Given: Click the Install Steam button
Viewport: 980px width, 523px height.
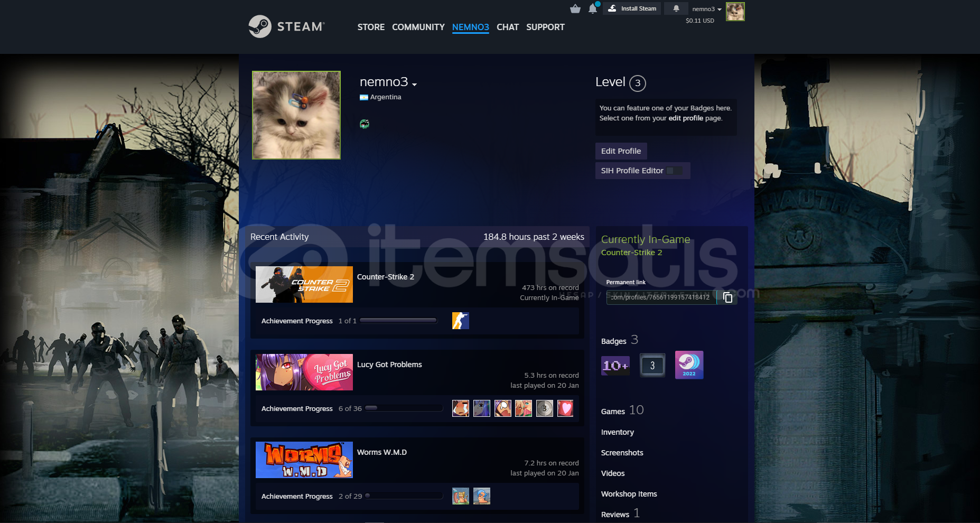Looking at the screenshot, I should (632, 8).
